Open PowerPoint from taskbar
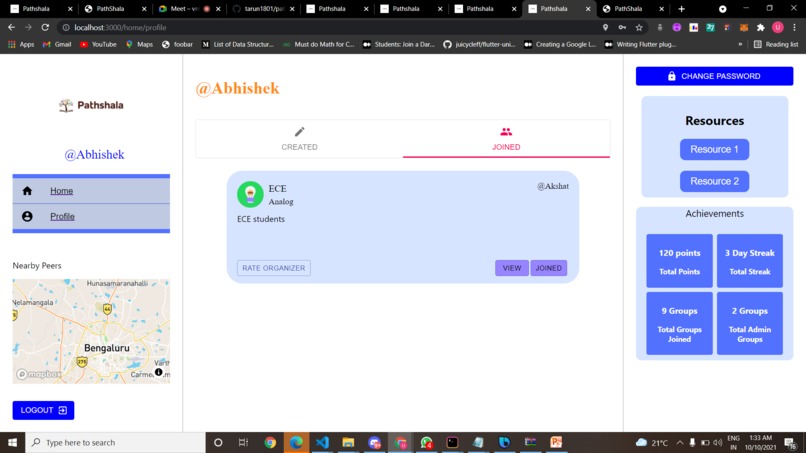The width and height of the screenshot is (806, 453). [x=556, y=442]
